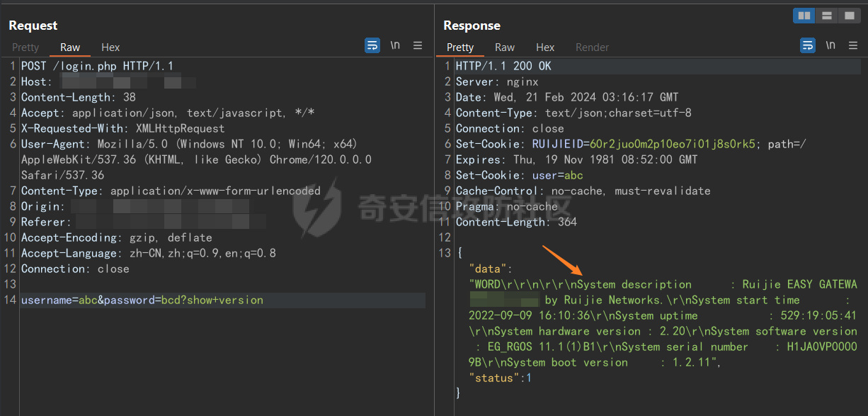Select side-by-side layout view icon
This screenshot has width=868, height=416.
click(x=804, y=15)
